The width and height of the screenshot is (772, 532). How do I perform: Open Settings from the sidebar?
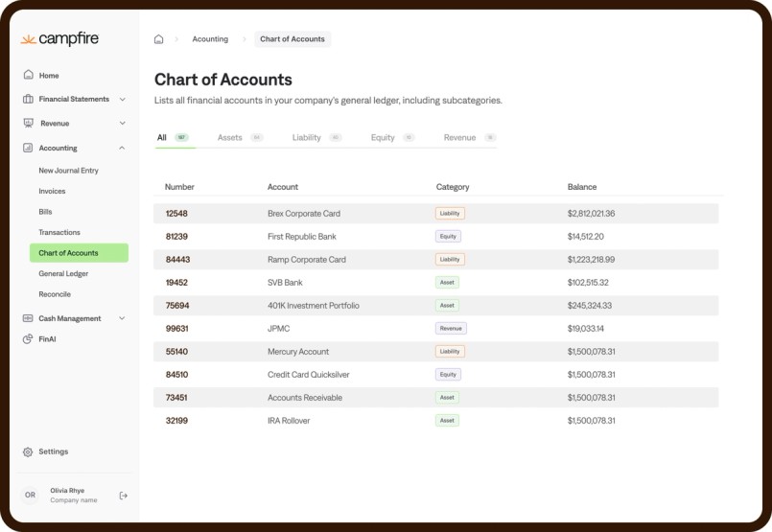tap(53, 451)
